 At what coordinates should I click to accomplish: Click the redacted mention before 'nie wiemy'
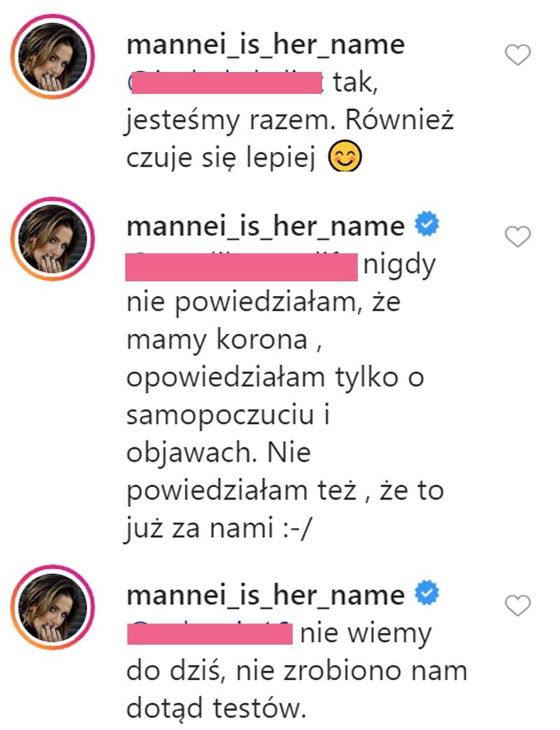point(209,634)
